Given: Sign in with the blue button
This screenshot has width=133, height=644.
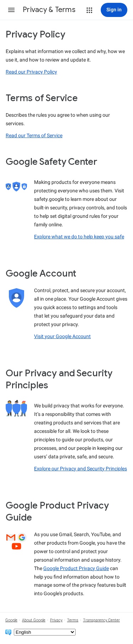Looking at the screenshot, I should 114,10.
